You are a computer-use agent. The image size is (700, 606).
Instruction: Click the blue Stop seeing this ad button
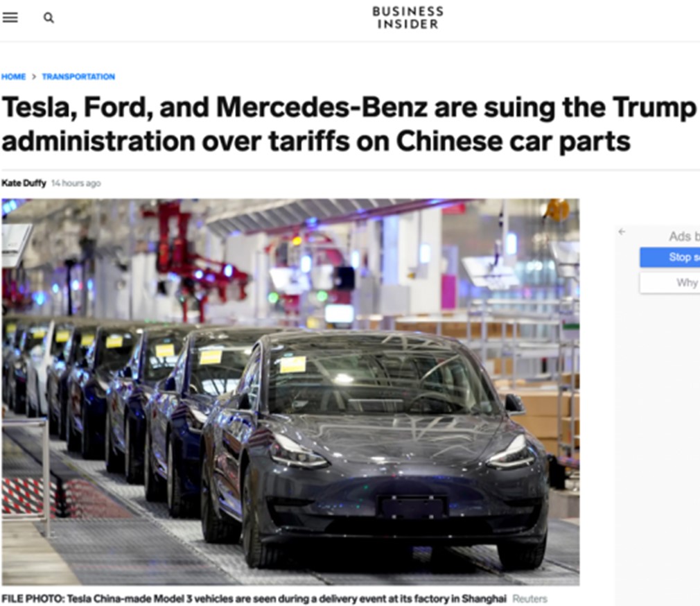click(x=670, y=257)
